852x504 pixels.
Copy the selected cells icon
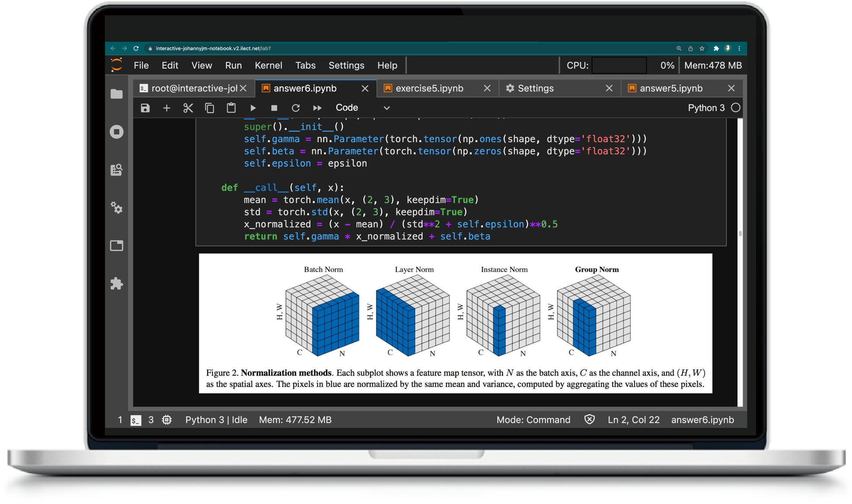(210, 108)
